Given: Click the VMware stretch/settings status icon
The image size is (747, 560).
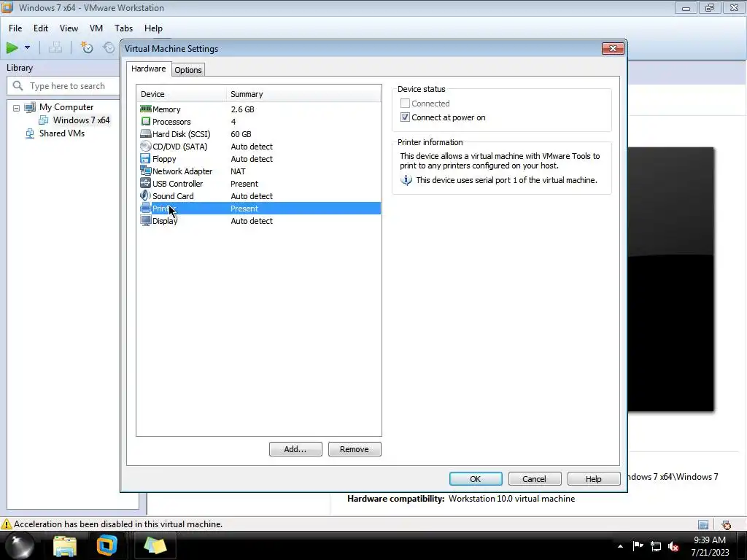Looking at the screenshot, I should pos(726,525).
